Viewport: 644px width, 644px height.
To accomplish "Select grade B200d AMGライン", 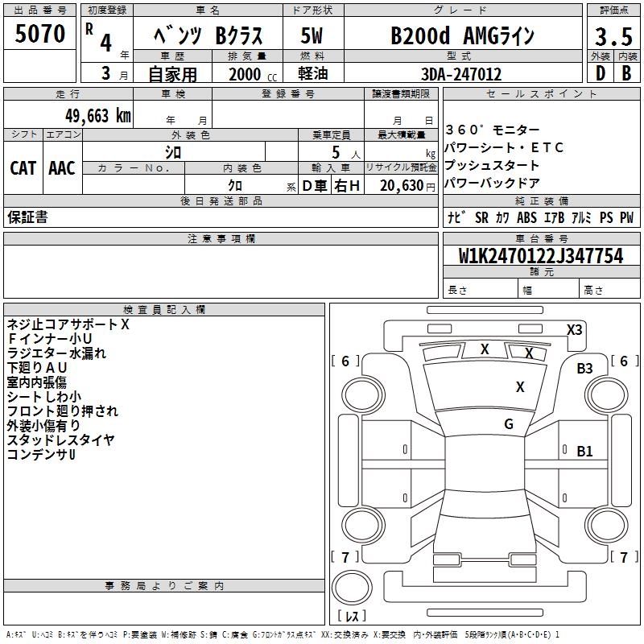I will point(462,35).
